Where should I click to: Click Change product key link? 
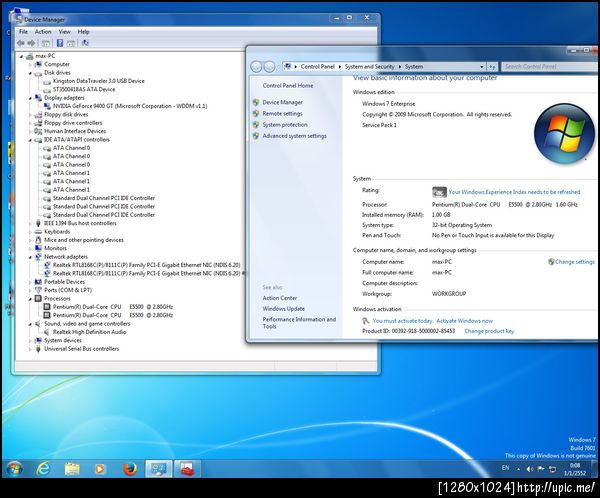pyautogui.click(x=489, y=331)
